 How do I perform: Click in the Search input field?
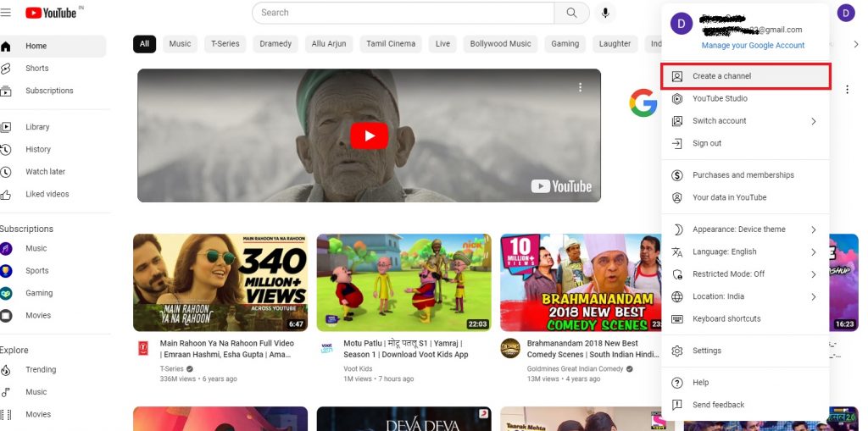tap(403, 13)
